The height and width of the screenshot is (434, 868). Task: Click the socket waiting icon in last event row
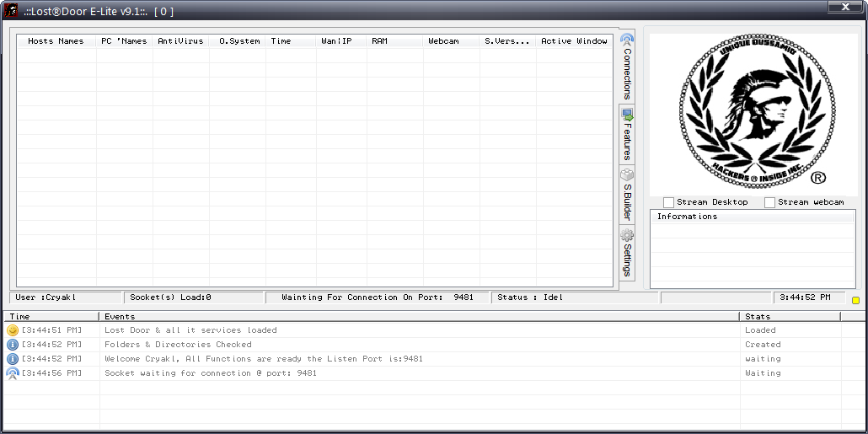click(x=12, y=373)
